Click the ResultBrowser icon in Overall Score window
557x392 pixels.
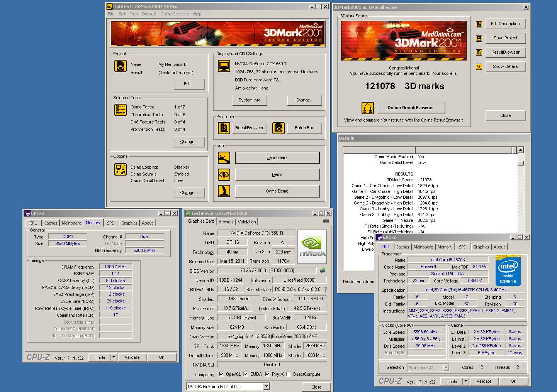pos(479,52)
